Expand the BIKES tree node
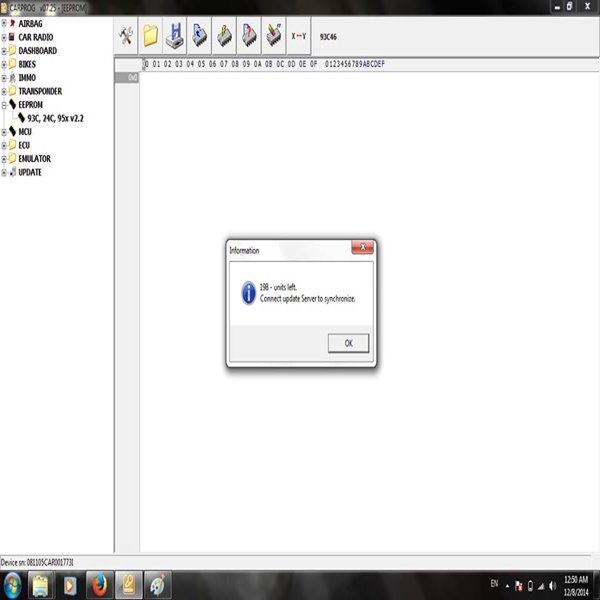 (4, 64)
